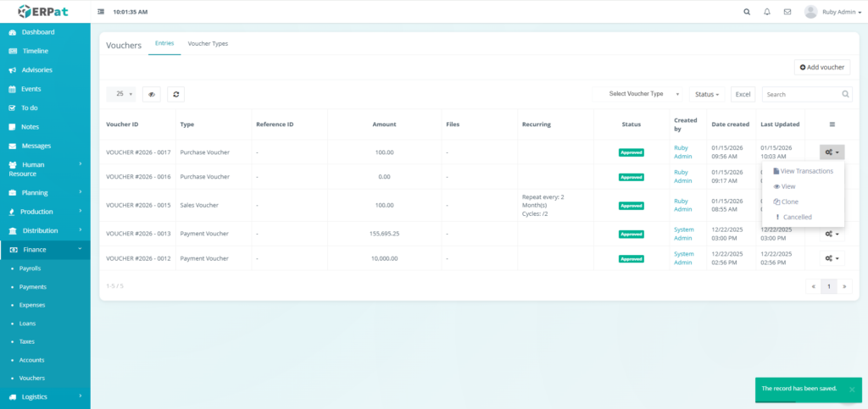
Task: Click the Add voucher button
Action: coord(822,68)
